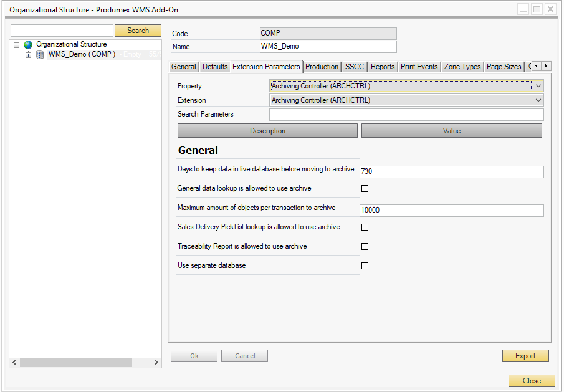
Task: Toggle the Use separate database checkbox
Action: click(x=365, y=266)
